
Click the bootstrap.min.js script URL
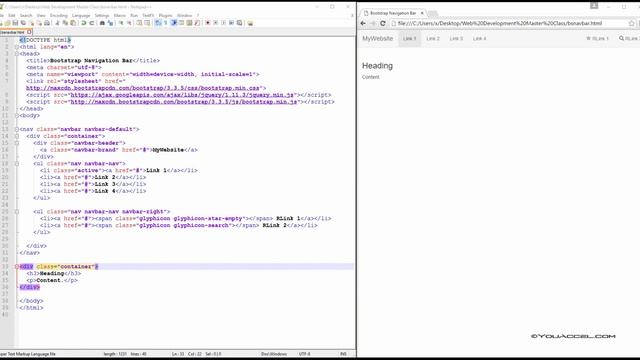point(184,102)
